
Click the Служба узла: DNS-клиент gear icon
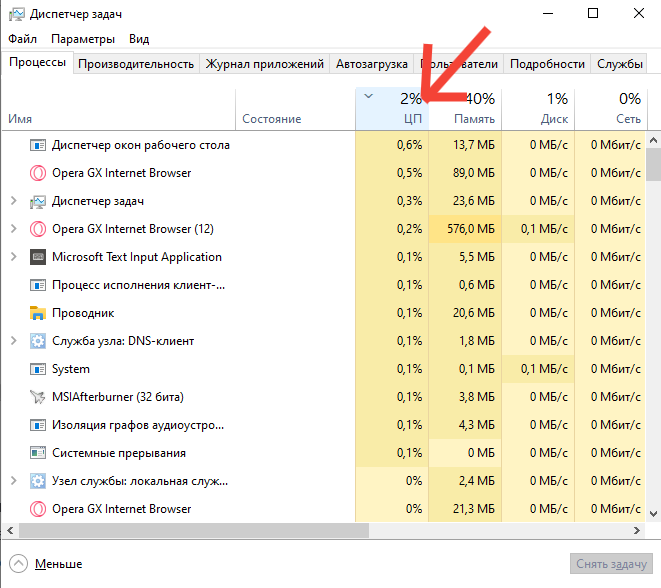[x=38, y=341]
